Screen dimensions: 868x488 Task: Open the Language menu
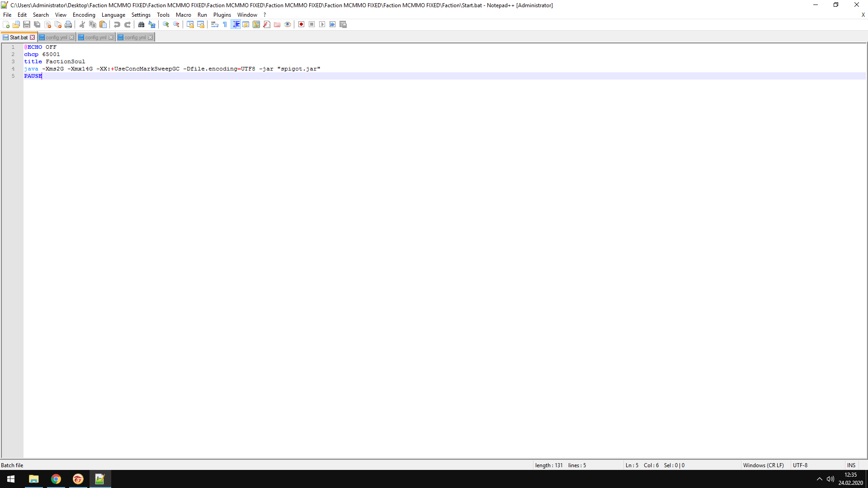tap(113, 15)
